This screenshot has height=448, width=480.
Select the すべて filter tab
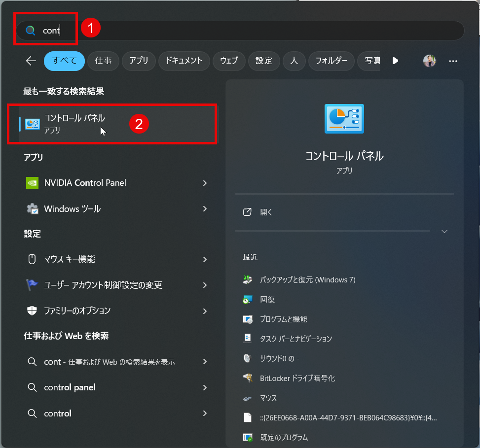64,61
